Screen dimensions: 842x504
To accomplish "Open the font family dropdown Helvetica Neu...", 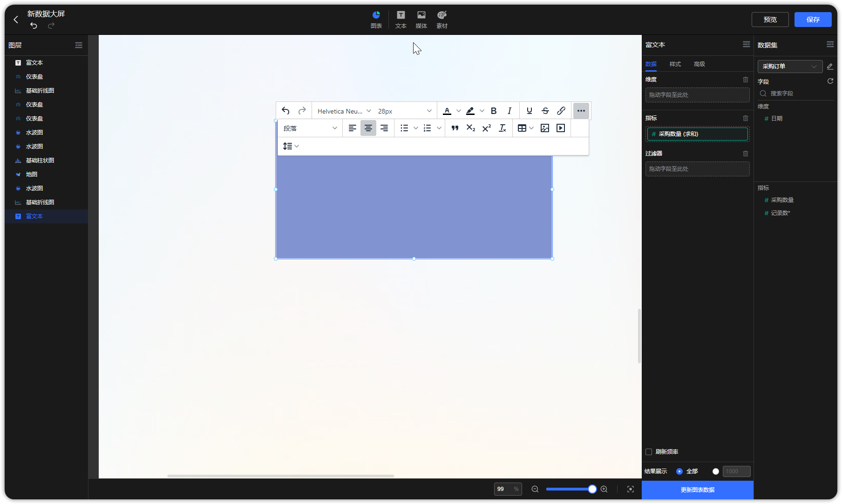I will click(344, 111).
